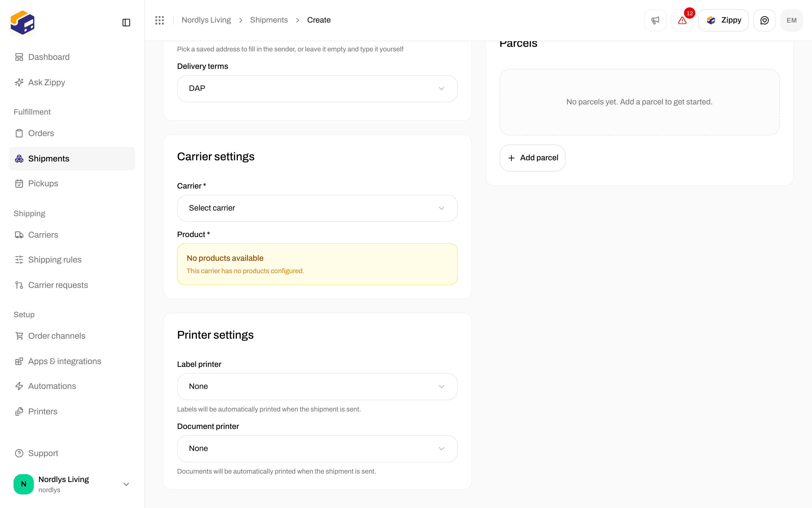Open the Zippy assistant button
Viewport: 812px width, 508px height.
click(x=723, y=21)
